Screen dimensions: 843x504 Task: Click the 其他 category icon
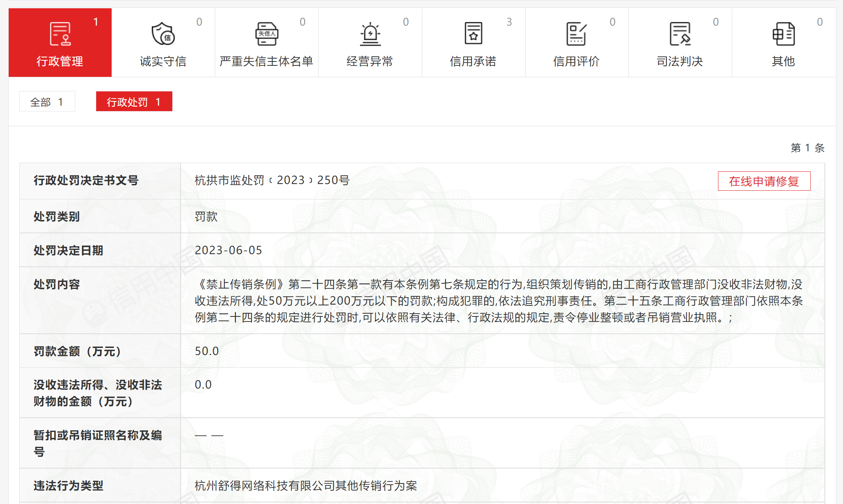783,34
